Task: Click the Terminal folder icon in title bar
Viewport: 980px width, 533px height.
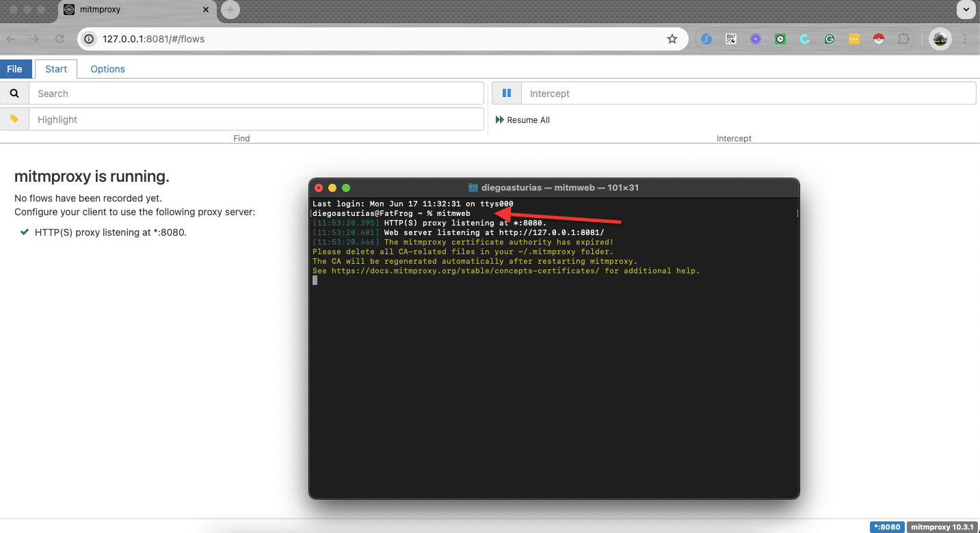Action: pos(473,187)
